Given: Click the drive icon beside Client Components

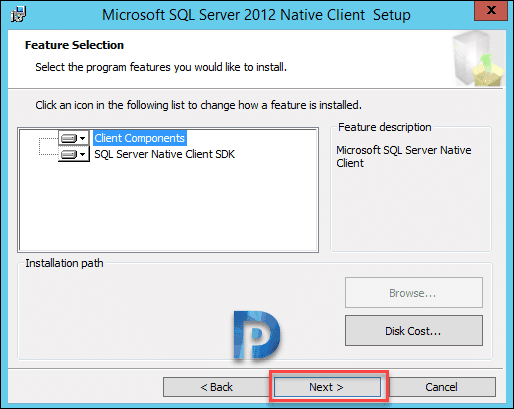Looking at the screenshot, I should click(69, 138).
